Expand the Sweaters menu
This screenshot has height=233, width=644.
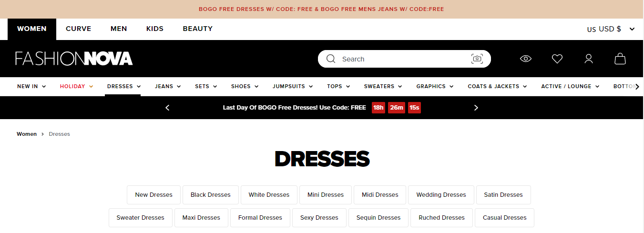[x=383, y=86]
